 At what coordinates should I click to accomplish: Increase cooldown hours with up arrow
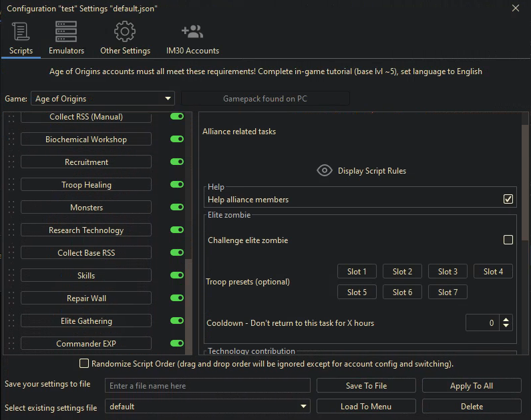click(x=506, y=319)
